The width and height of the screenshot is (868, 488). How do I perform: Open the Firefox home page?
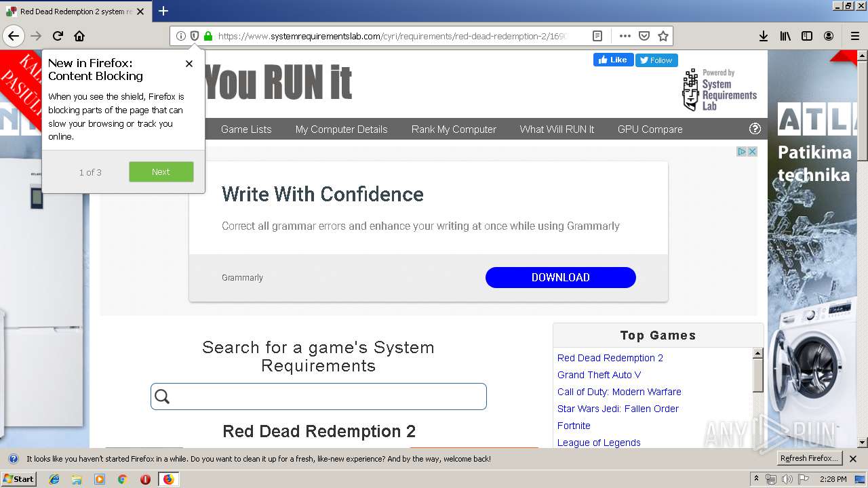coord(79,36)
